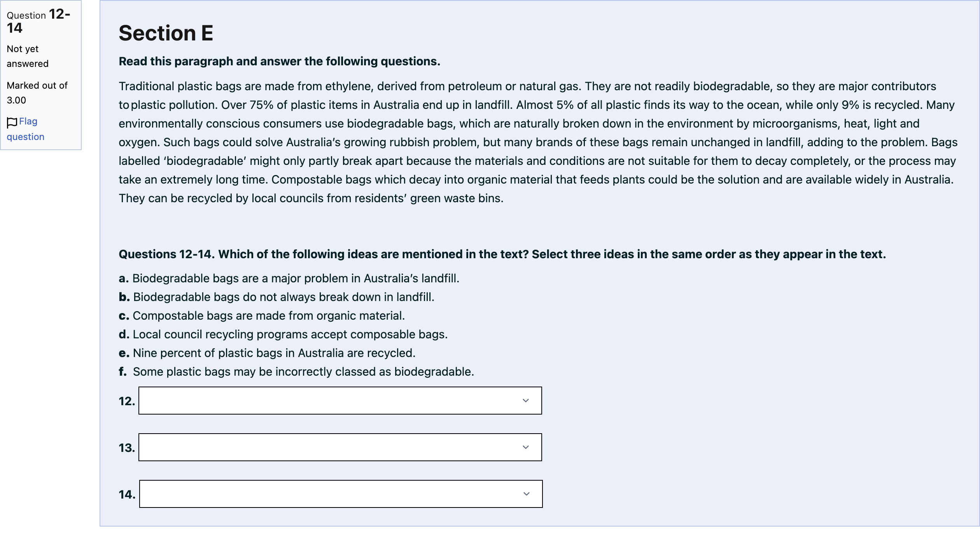
Task: Open the answer dropdown for question 14
Action: point(341,494)
